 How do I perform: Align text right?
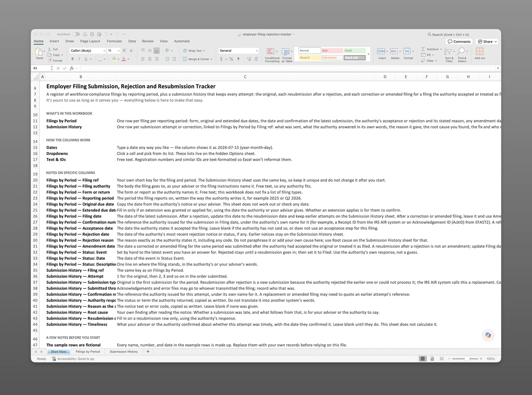pos(157,59)
